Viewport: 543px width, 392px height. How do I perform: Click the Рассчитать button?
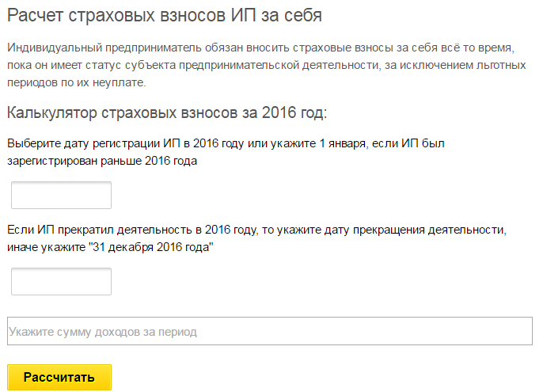click(x=59, y=377)
